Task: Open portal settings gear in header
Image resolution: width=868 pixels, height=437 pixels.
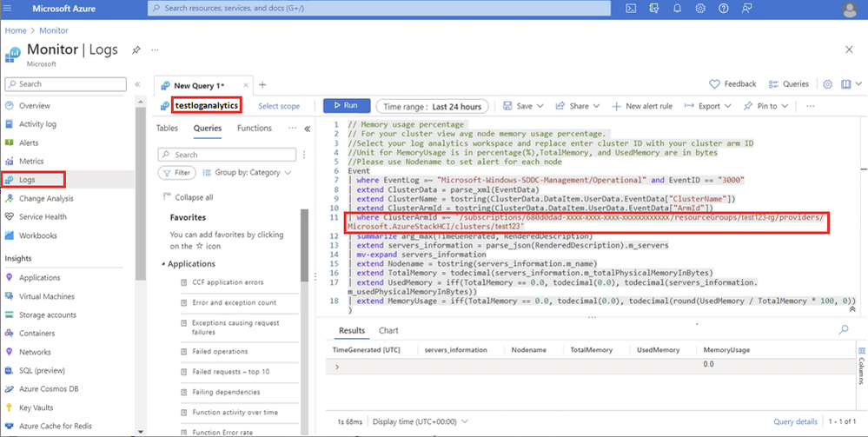Action: click(700, 9)
